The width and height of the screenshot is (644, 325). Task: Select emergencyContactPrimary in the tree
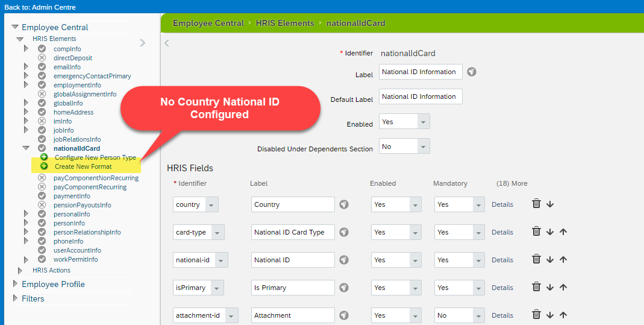click(x=92, y=76)
